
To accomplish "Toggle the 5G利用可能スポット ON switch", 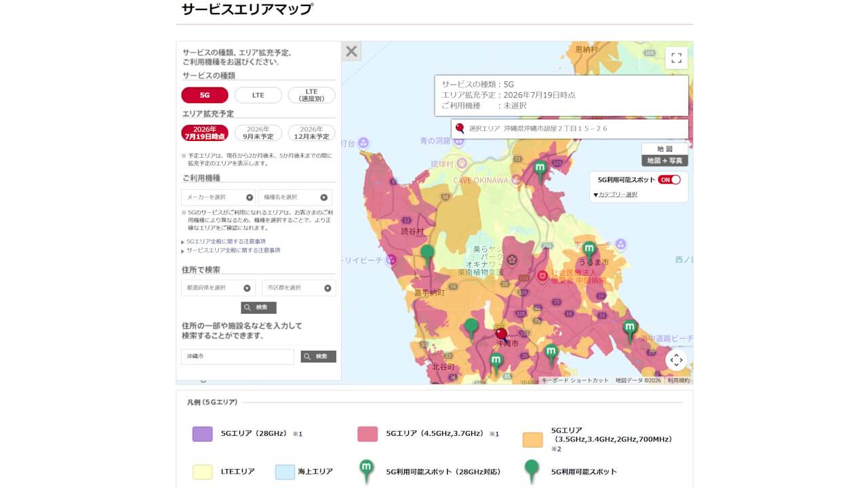I will click(669, 180).
